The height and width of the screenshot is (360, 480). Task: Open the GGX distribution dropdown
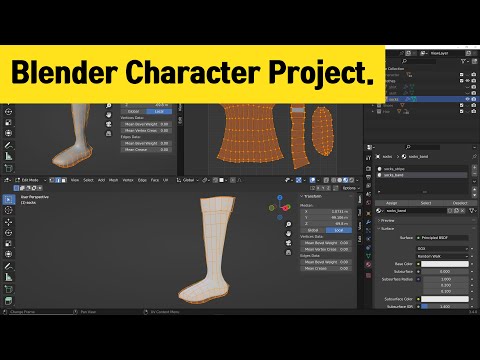(443, 249)
